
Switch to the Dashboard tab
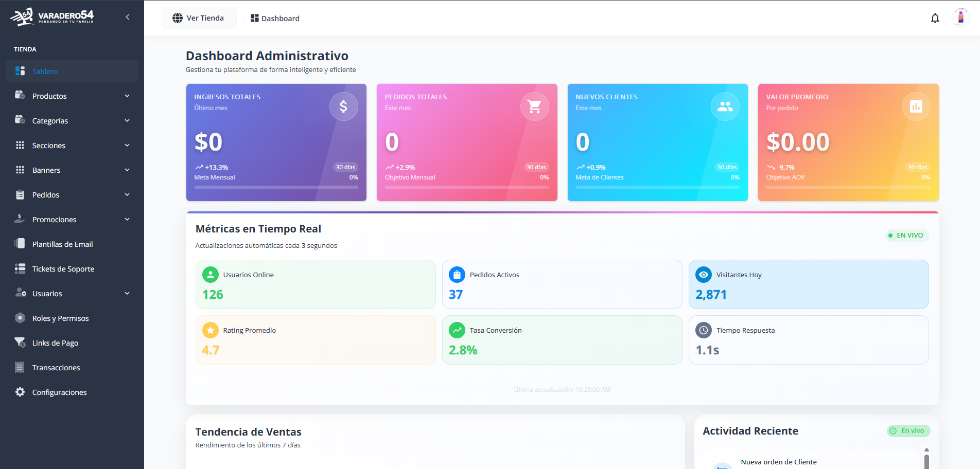(x=275, y=18)
